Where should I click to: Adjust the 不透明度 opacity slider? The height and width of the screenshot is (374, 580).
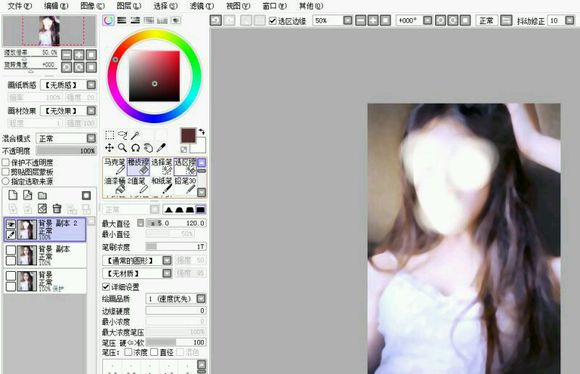click(66, 151)
